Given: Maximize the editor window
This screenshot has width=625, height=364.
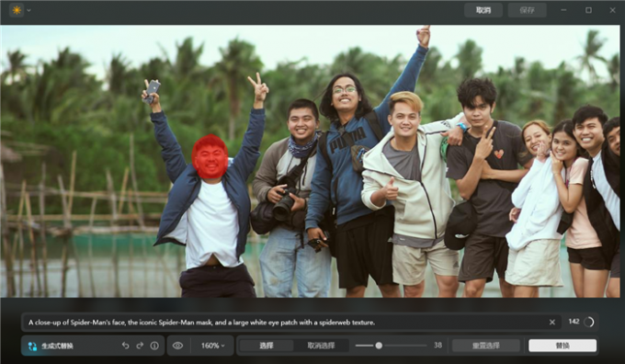Looking at the screenshot, I should pyautogui.click(x=588, y=10).
